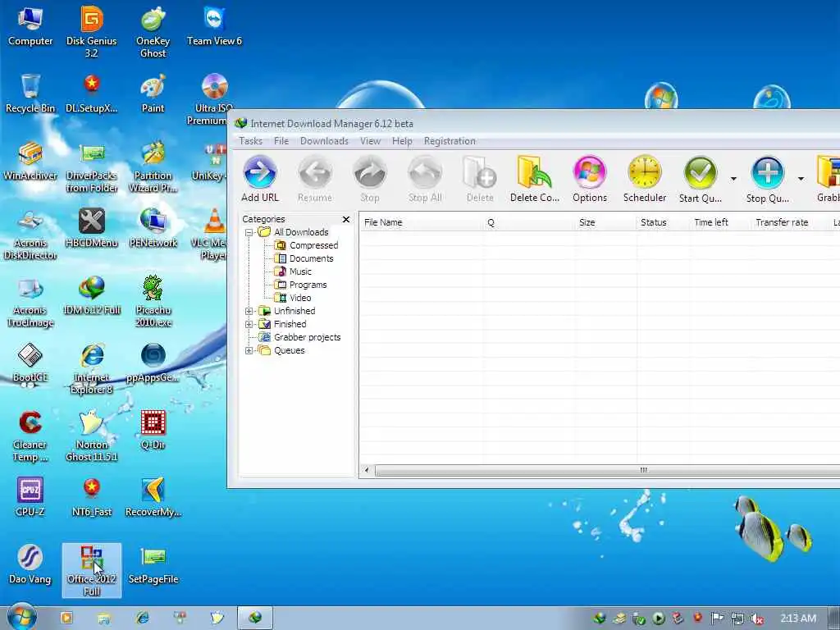The width and height of the screenshot is (840, 630).
Task: Select the Recycle Bin desktop icon
Action: click(30, 94)
